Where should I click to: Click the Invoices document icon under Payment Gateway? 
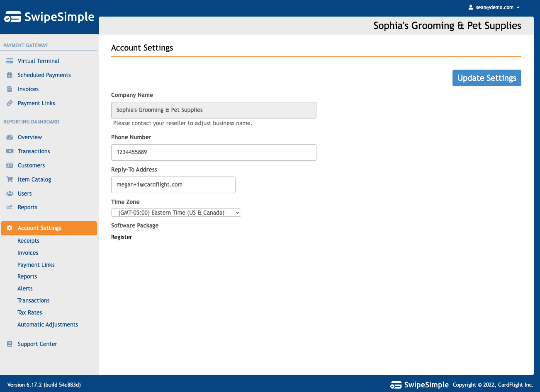(x=10, y=89)
